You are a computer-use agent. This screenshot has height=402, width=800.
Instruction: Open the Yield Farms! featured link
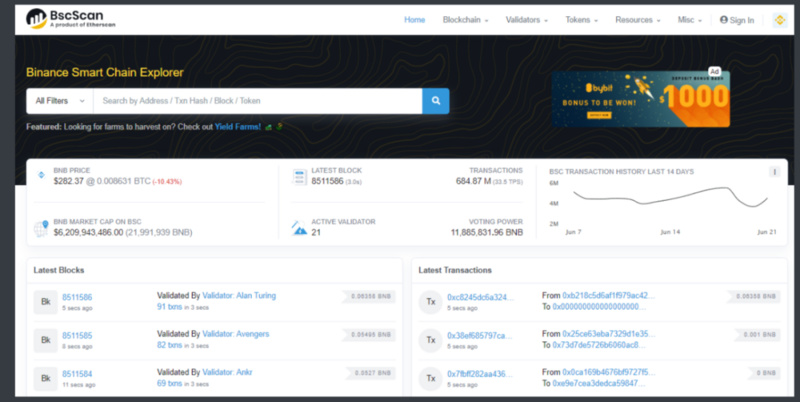click(x=239, y=127)
